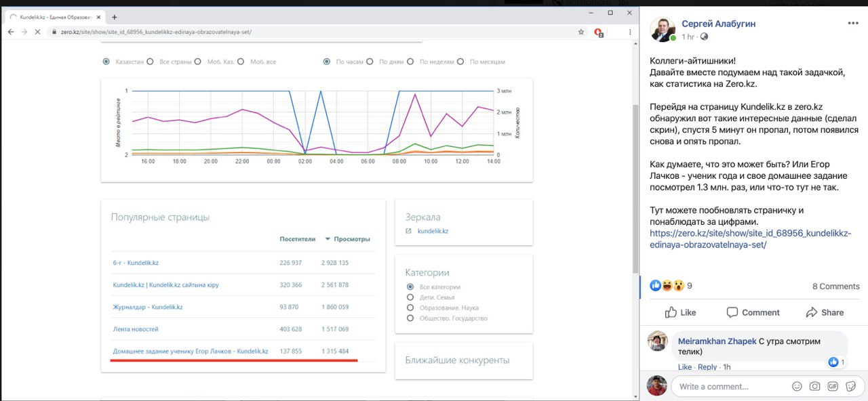Open Сергей Алабугин's name link
Viewport: 868px width, 401px height.
pyautogui.click(x=718, y=24)
